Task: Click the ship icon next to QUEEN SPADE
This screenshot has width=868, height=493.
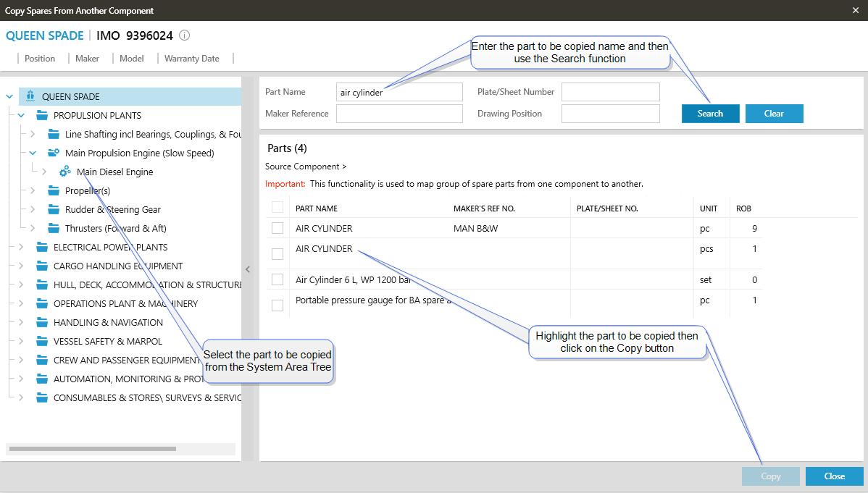Action: 30,96
